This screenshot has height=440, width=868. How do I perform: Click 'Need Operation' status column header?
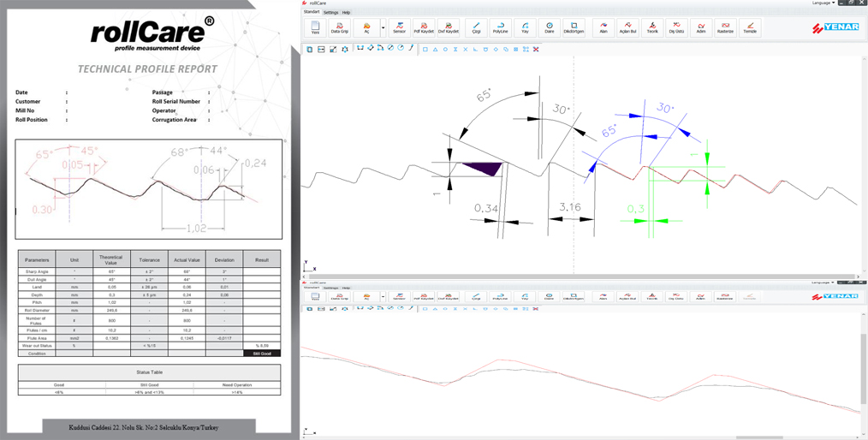pyautogui.click(x=237, y=384)
